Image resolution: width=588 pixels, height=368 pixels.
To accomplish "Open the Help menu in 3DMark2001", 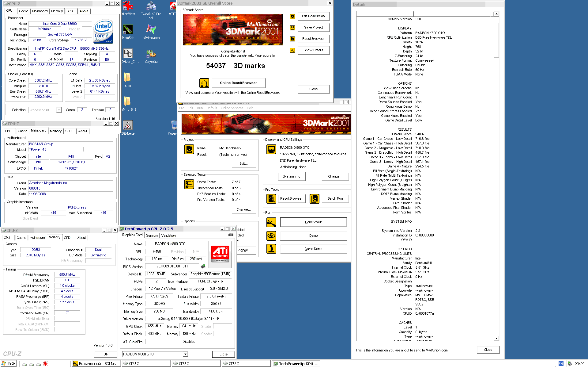I will [250, 108].
